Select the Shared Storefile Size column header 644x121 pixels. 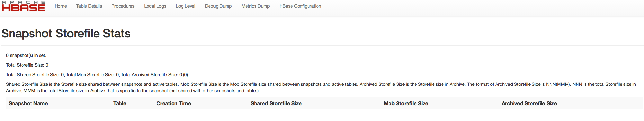[276, 103]
